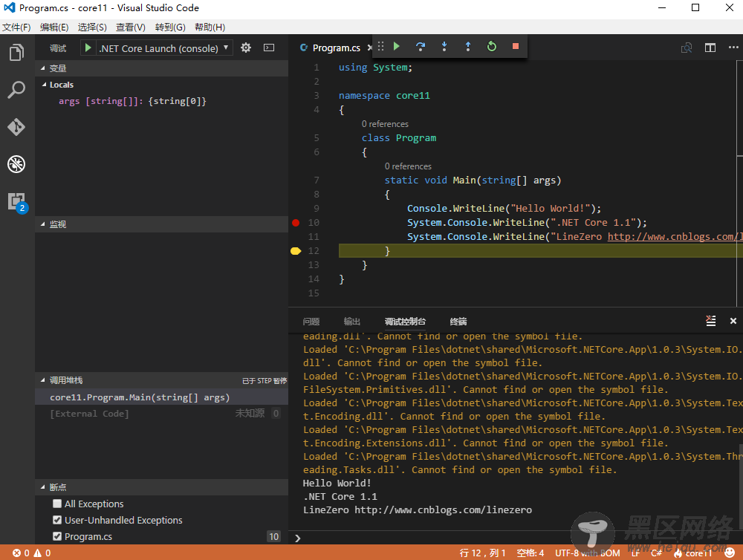Collapse the 调用堆栈 (Call Stack) section

point(161,380)
